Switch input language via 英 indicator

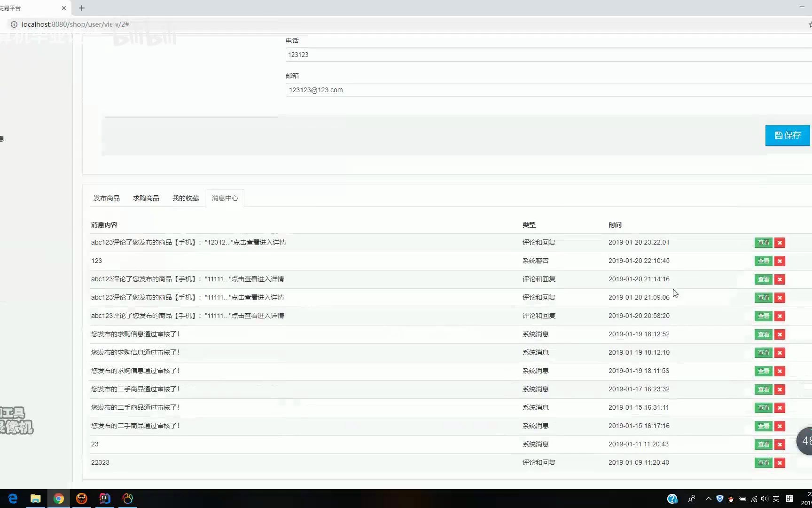[x=776, y=499]
